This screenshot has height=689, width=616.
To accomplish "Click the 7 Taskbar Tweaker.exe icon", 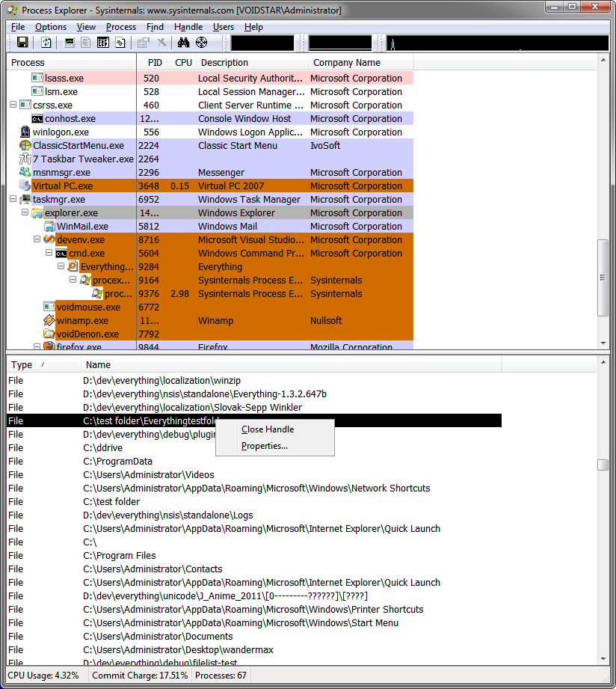I will [x=25, y=159].
